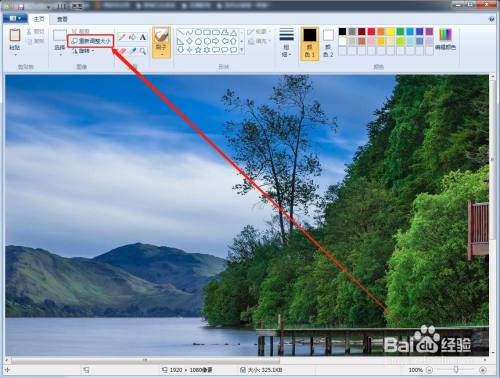Image resolution: width=500 pixels, height=378 pixels.
Task: Pick the purple palette swatch
Action: (429, 32)
